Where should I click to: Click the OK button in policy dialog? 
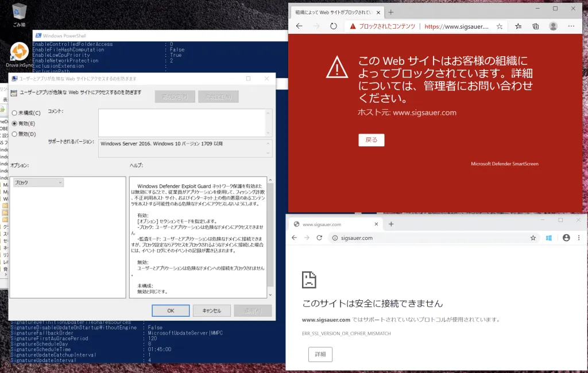click(x=171, y=310)
